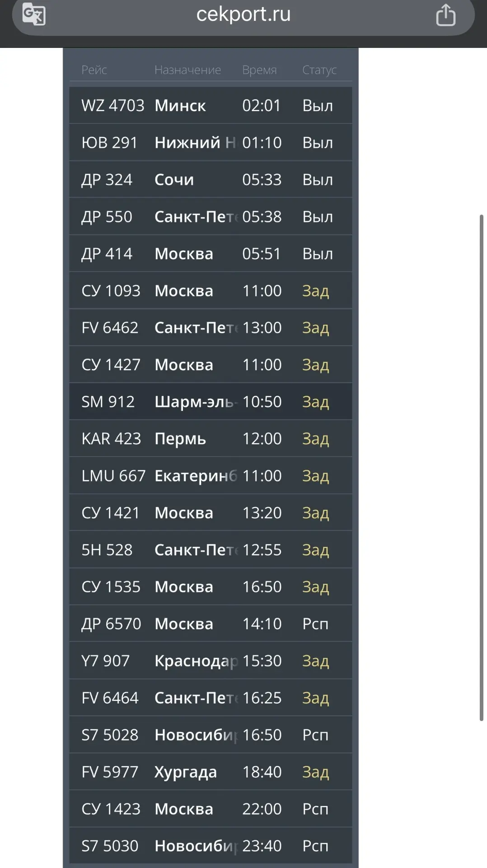487x868 pixels.
Task: Select flight Y7 907 to Краснодар
Action: (211, 661)
